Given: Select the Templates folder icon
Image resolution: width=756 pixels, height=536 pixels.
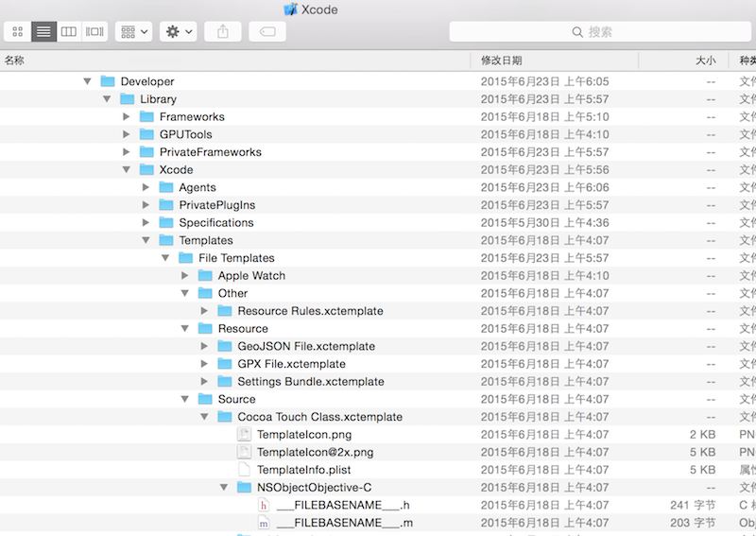Looking at the screenshot, I should 166,240.
